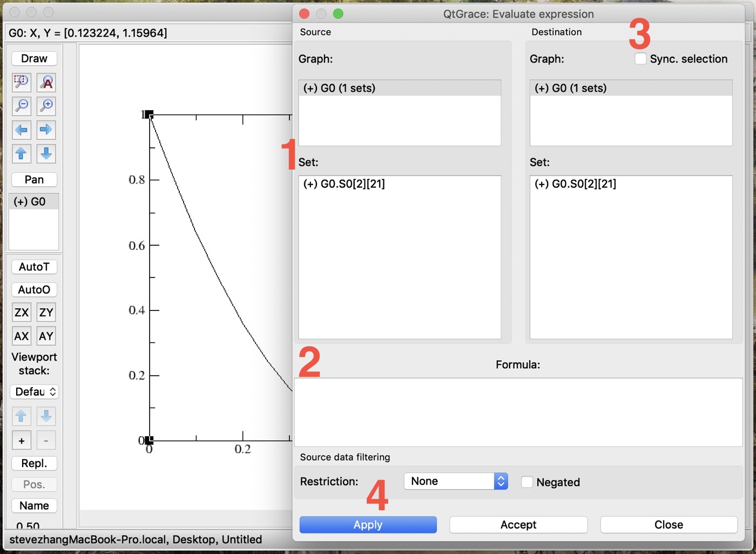Click the Accept button
The height and width of the screenshot is (554, 756).
tap(518, 525)
